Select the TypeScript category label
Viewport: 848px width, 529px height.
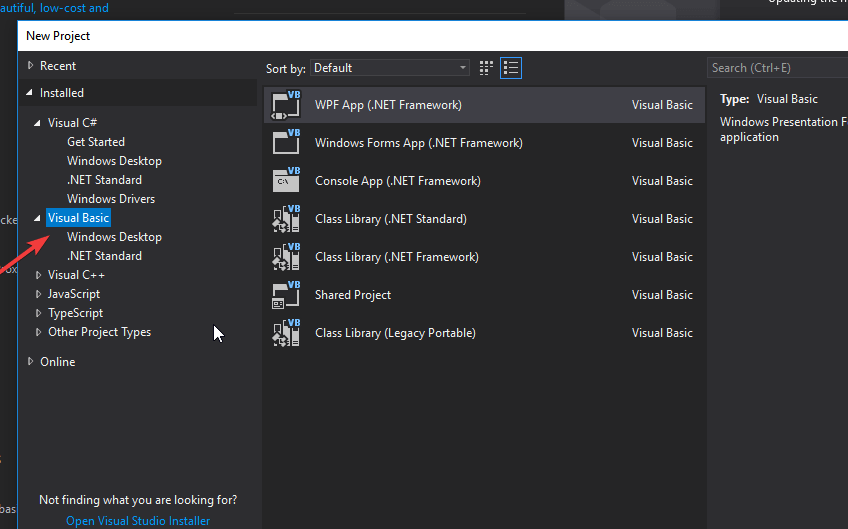75,313
